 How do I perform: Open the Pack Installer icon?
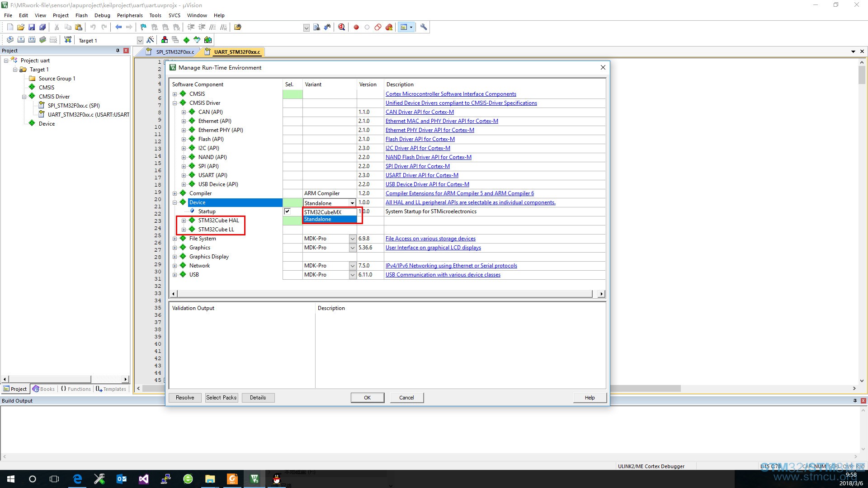[208, 40]
